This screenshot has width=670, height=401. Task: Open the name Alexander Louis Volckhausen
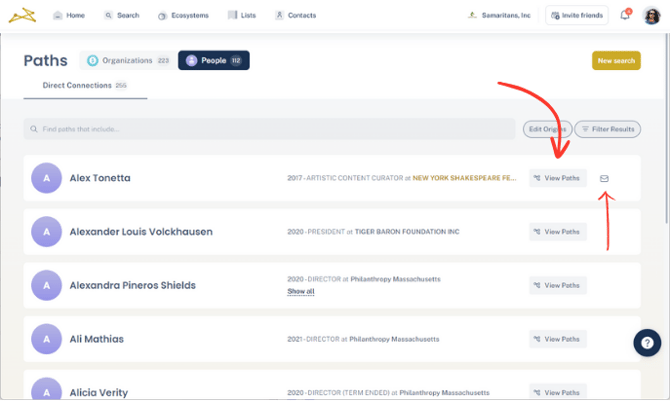point(141,232)
